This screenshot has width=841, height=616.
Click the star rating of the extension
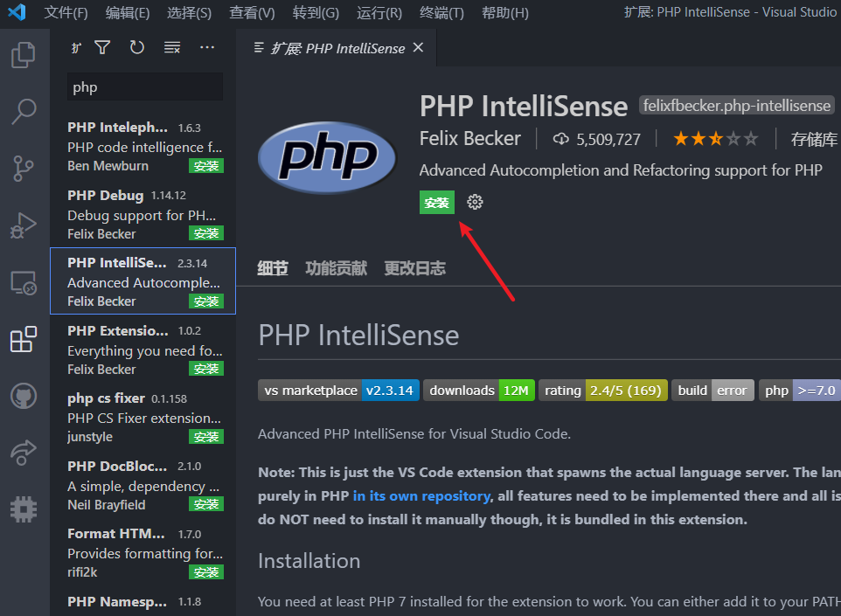pyautogui.click(x=715, y=139)
